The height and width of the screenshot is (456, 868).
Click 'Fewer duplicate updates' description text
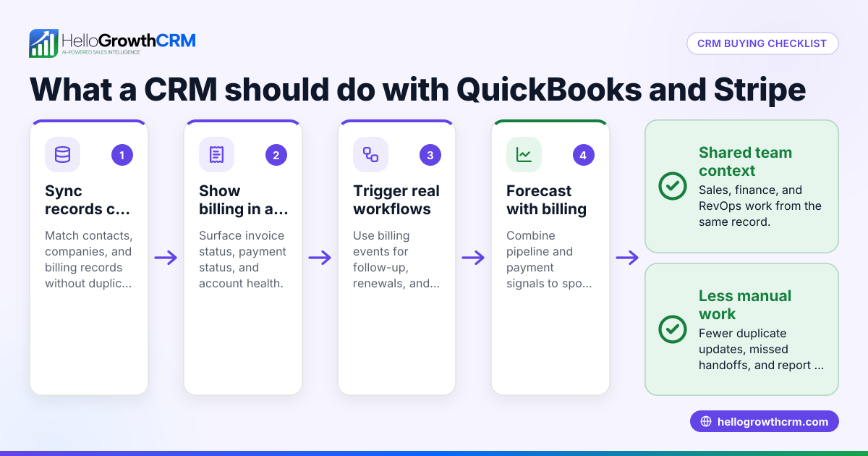[761, 349]
